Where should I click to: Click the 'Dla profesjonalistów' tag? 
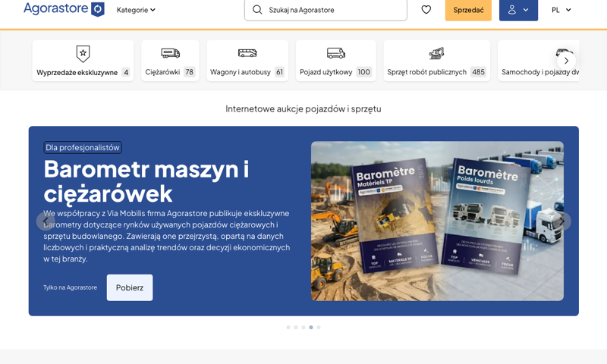(x=83, y=147)
